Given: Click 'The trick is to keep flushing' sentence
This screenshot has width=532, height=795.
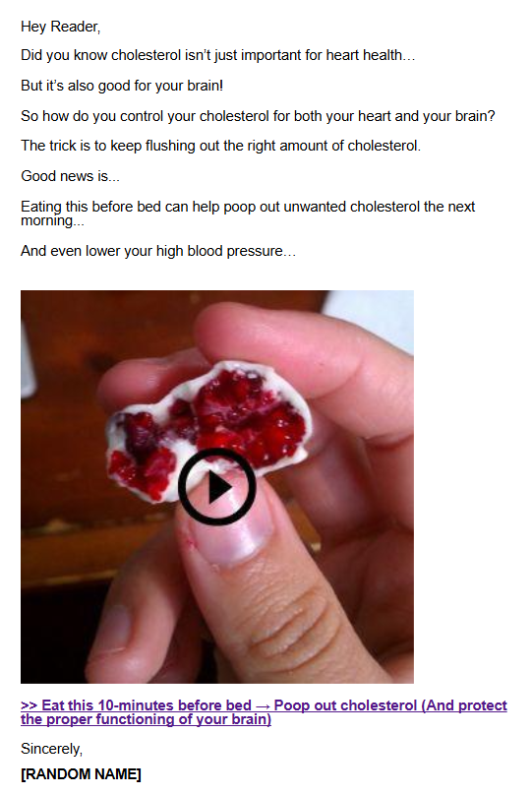Looking at the screenshot, I should [x=221, y=146].
